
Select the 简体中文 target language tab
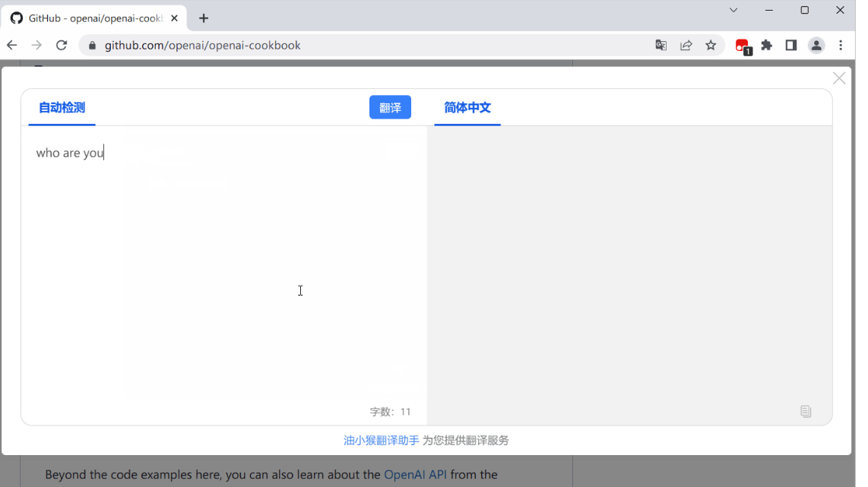(x=467, y=108)
